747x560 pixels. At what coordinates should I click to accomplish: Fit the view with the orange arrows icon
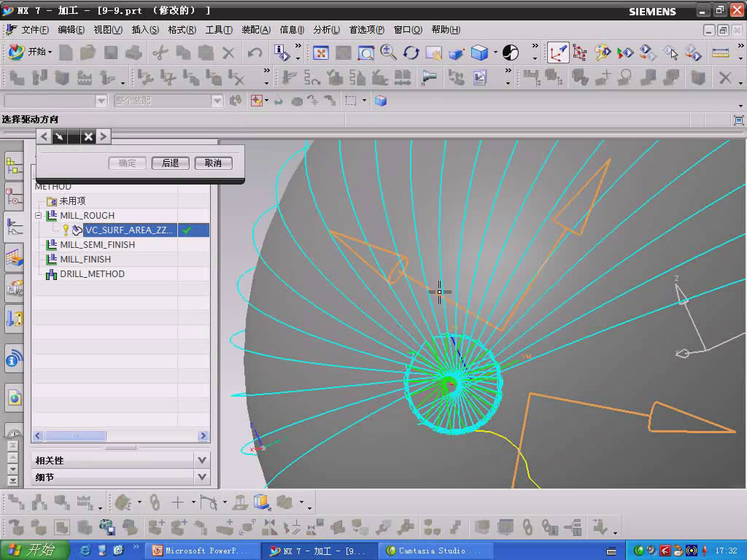point(321,52)
